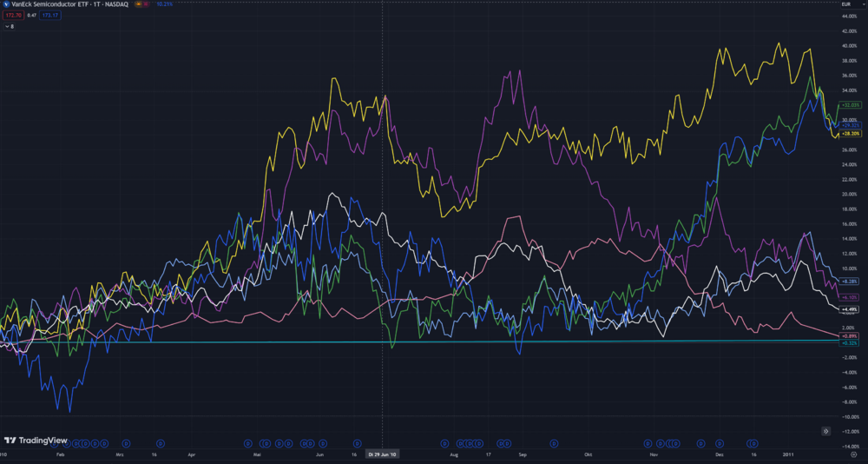This screenshot has height=464, width=868.
Task: Click the 2011 label on time axis
Action: point(790,454)
